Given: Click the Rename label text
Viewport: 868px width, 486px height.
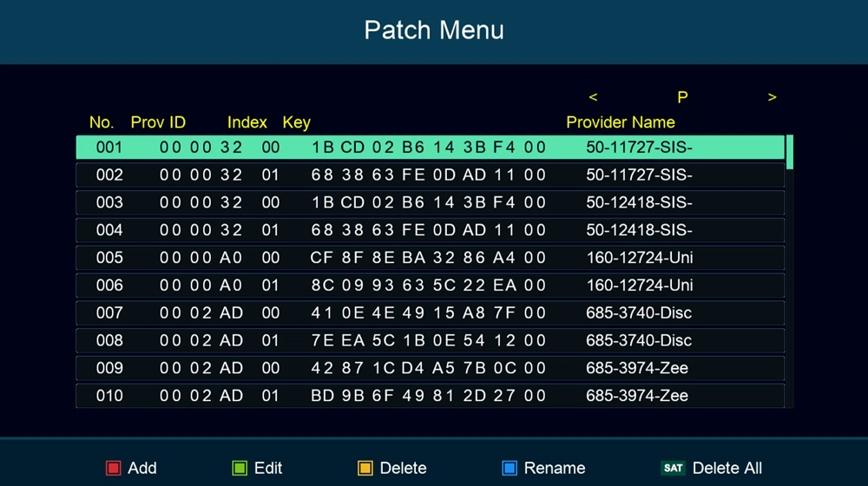Looking at the screenshot, I should point(555,469).
